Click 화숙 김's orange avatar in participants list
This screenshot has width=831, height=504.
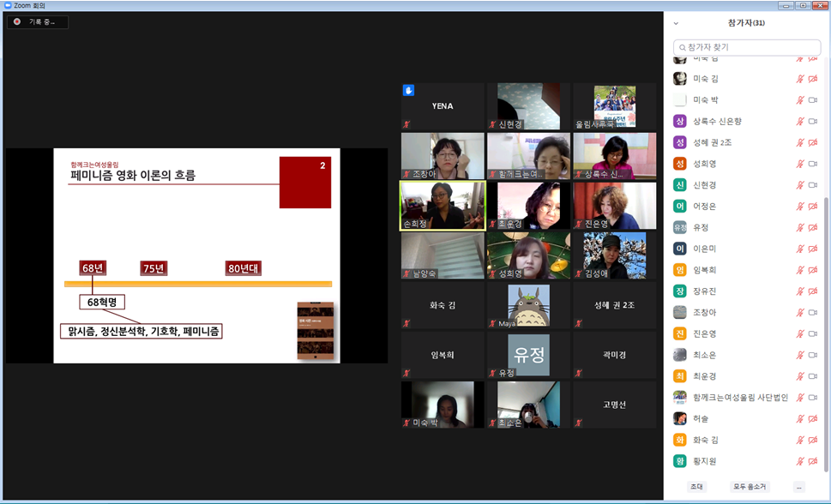[680, 440]
